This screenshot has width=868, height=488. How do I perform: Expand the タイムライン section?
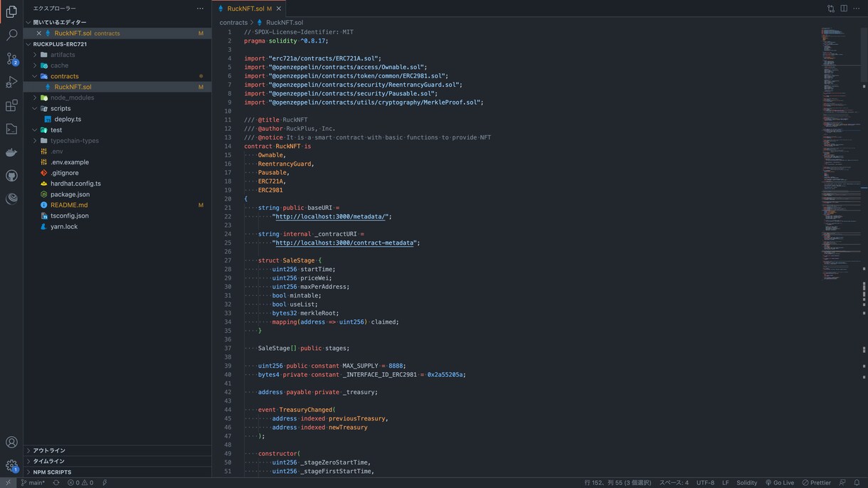point(117,461)
